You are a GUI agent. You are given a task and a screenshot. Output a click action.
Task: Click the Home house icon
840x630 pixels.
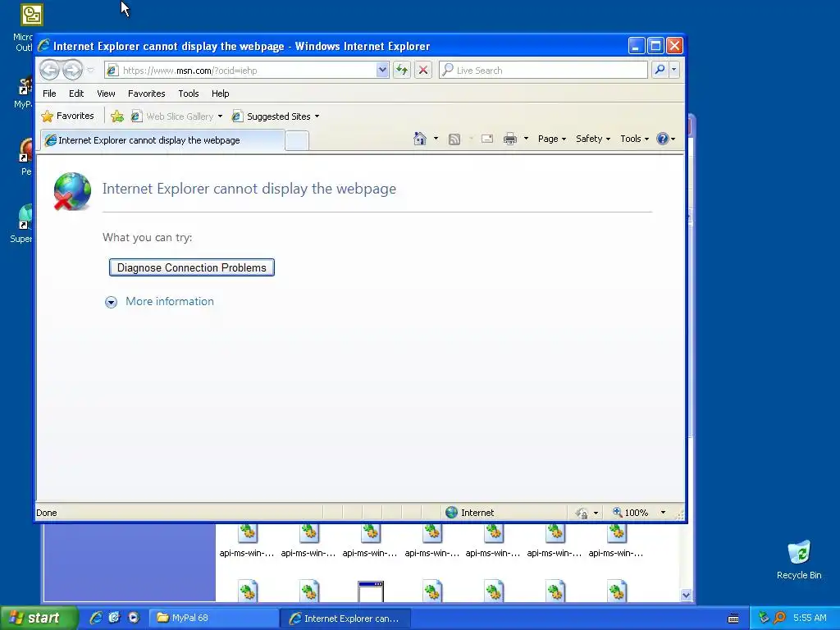coord(420,139)
